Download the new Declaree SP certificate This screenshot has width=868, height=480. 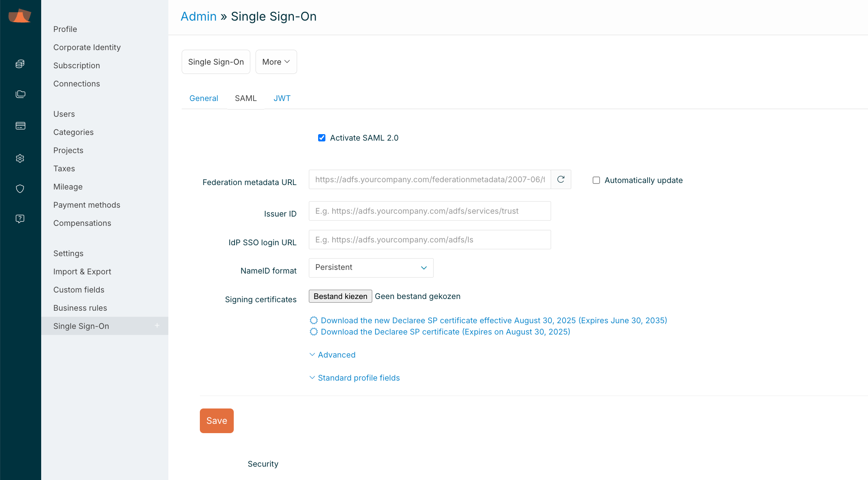pos(493,320)
